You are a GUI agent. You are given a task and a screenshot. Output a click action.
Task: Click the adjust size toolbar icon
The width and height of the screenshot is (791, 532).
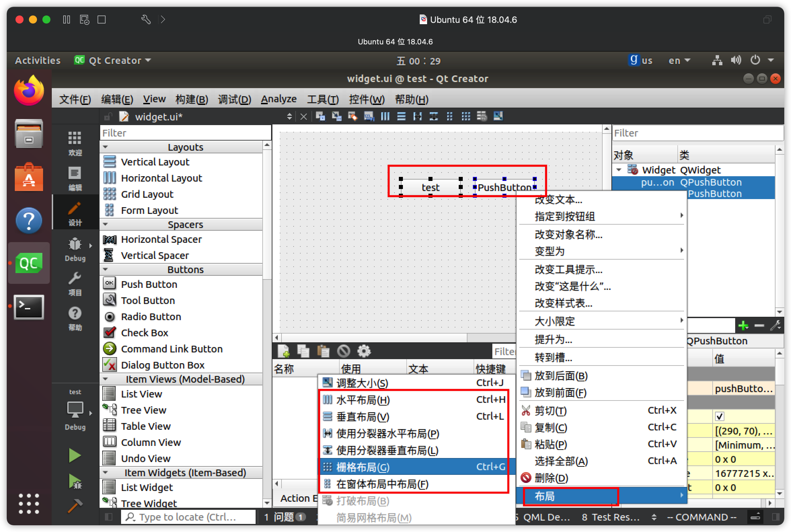[498, 117]
